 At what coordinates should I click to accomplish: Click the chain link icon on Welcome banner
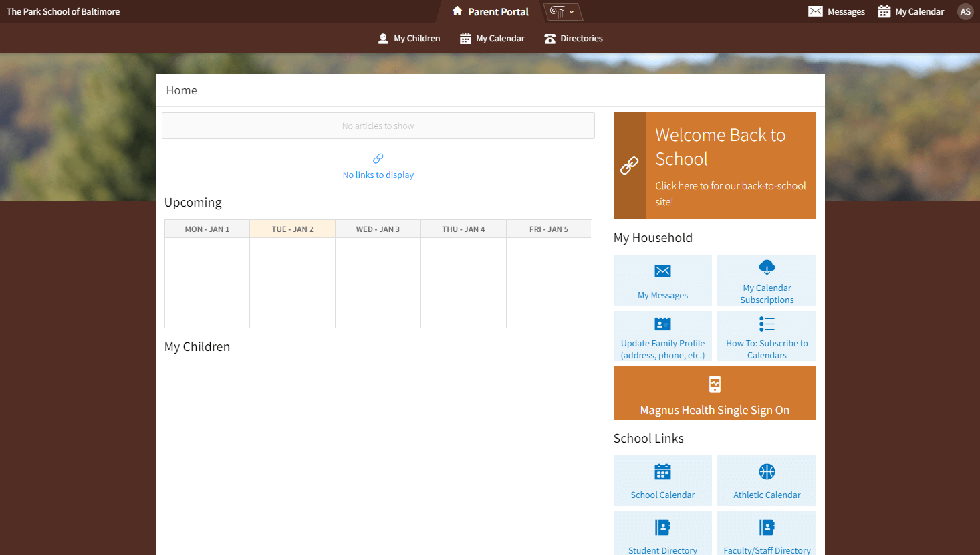click(x=629, y=166)
